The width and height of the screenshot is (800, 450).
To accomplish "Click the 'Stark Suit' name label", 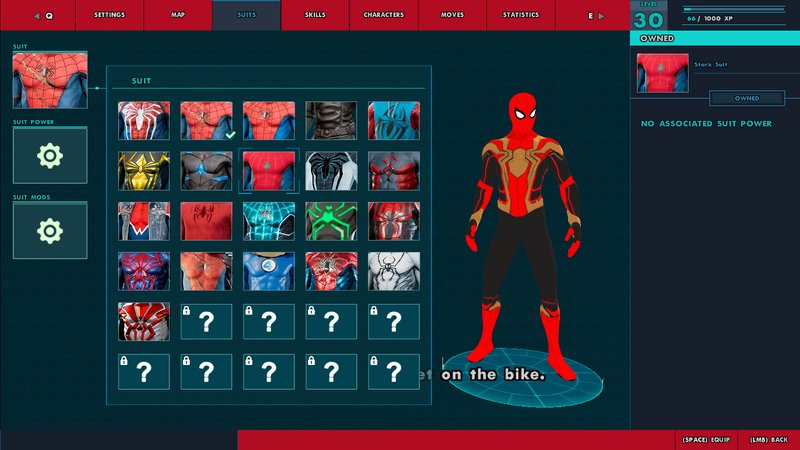I will click(x=711, y=65).
